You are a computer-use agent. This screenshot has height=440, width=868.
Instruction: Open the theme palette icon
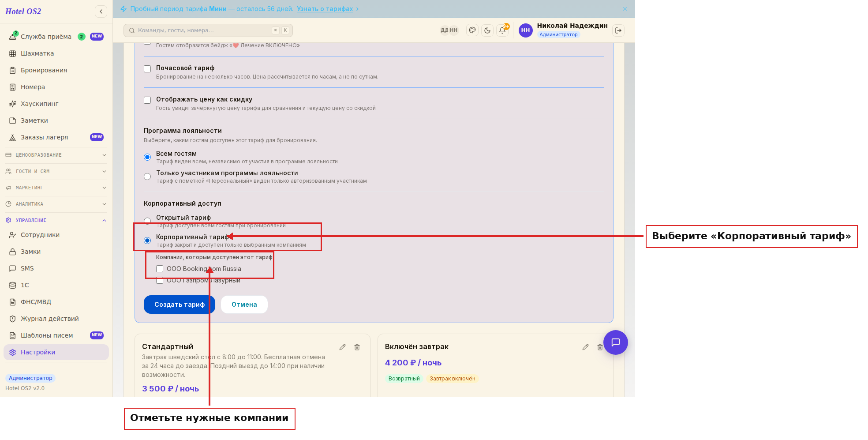472,30
